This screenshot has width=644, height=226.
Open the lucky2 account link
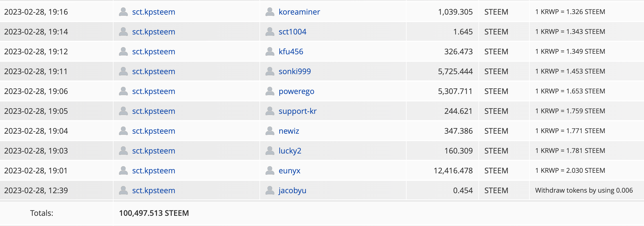pos(290,151)
